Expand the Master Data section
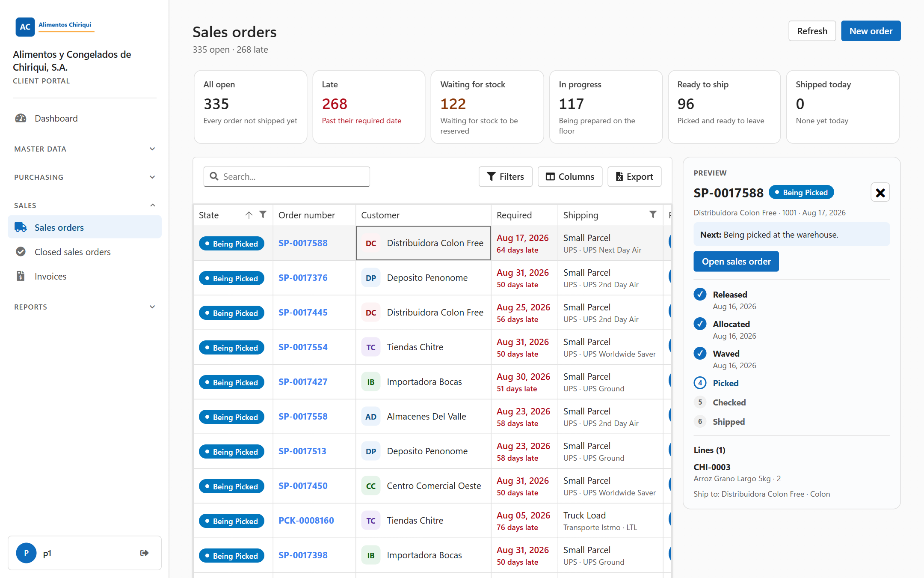 pyautogui.click(x=85, y=149)
